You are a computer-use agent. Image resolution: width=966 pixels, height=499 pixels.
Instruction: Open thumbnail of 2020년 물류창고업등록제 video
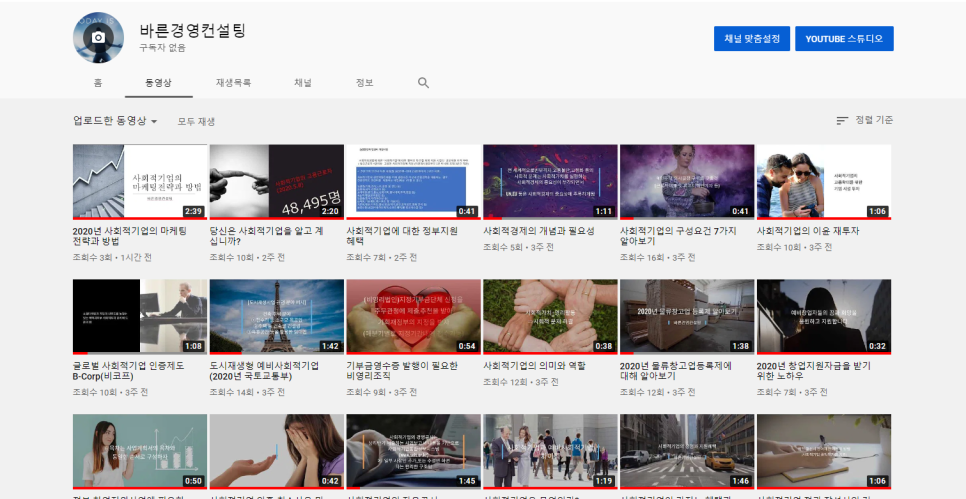click(687, 317)
